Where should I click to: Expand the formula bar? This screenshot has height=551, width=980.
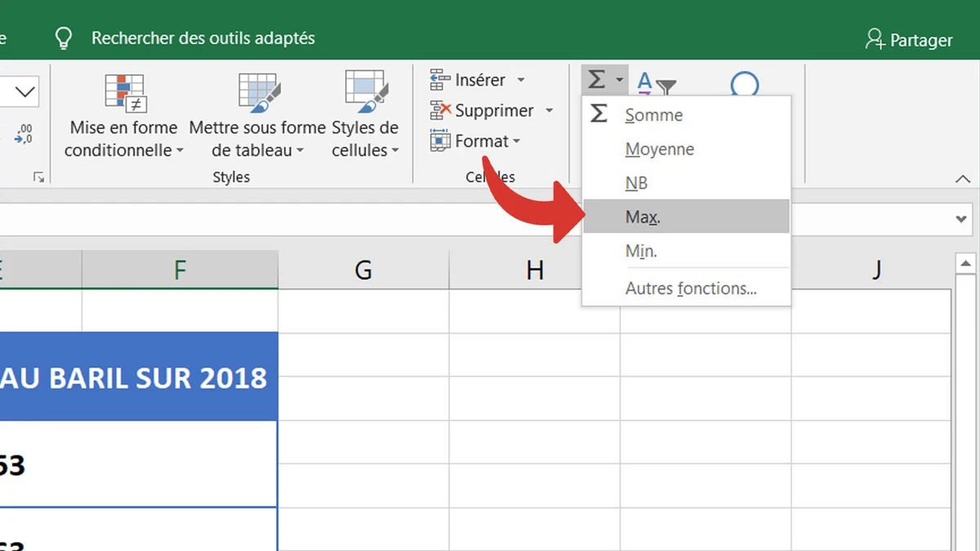(961, 220)
